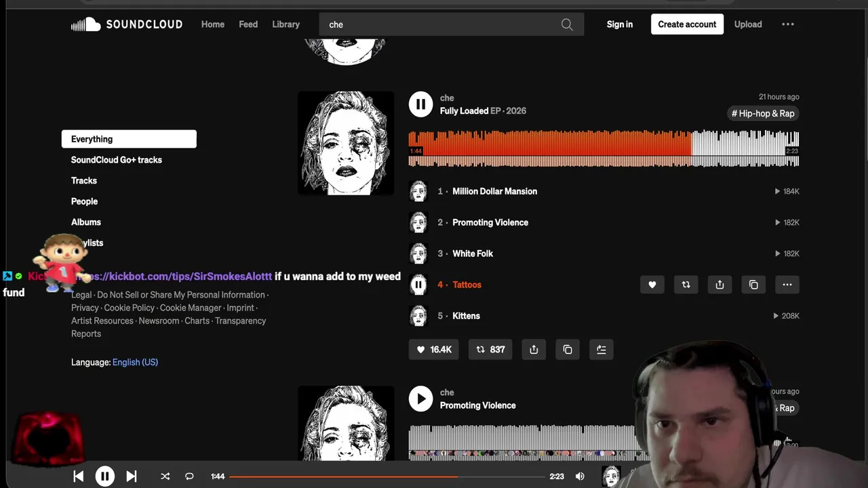The image size is (868, 488).
Task: Open Do Not Sell or Share link
Action: 180,295
